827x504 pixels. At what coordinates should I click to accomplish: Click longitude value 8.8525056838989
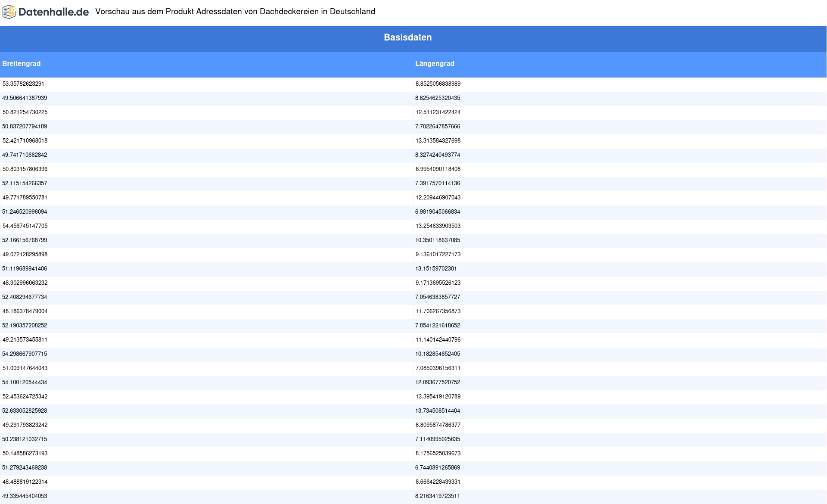click(x=438, y=84)
